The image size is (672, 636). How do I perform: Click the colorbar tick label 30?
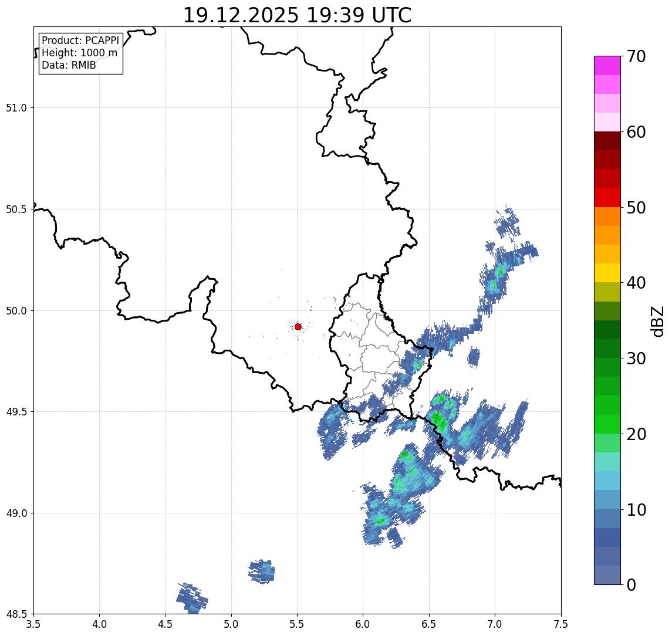636,358
